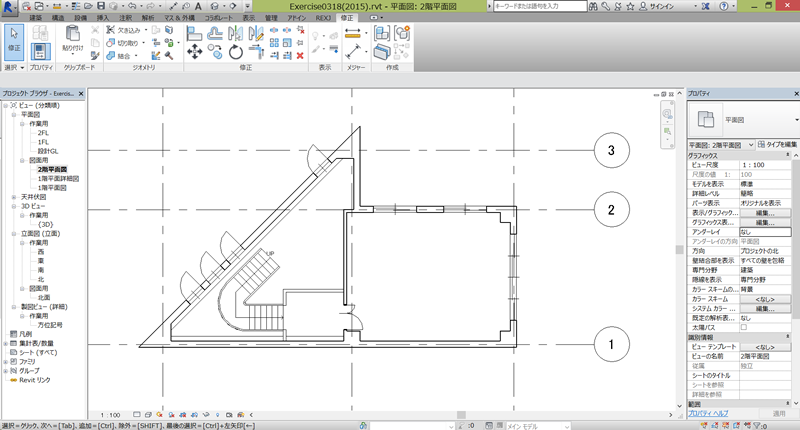Image resolution: width=800 pixels, height=430 pixels.
Task: Open the プロパティ ヘルプ link
Action: tap(708, 414)
